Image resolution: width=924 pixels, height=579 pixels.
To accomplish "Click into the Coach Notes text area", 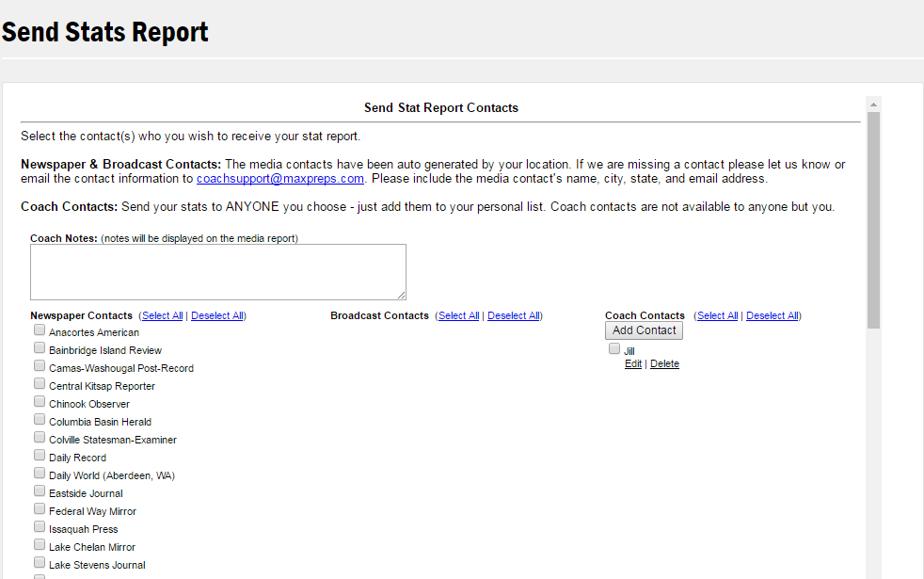I will (x=217, y=272).
